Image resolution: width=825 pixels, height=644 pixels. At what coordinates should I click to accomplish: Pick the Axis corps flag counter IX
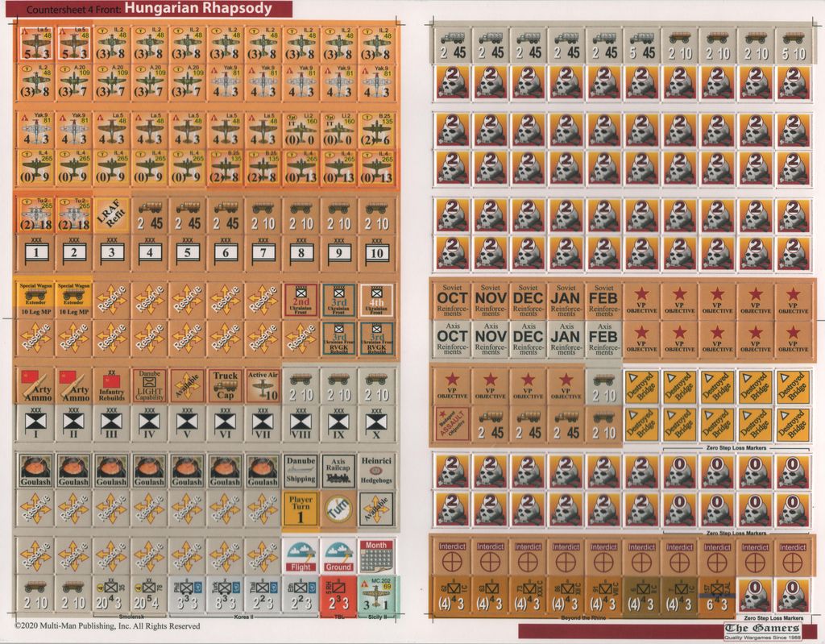[339, 423]
